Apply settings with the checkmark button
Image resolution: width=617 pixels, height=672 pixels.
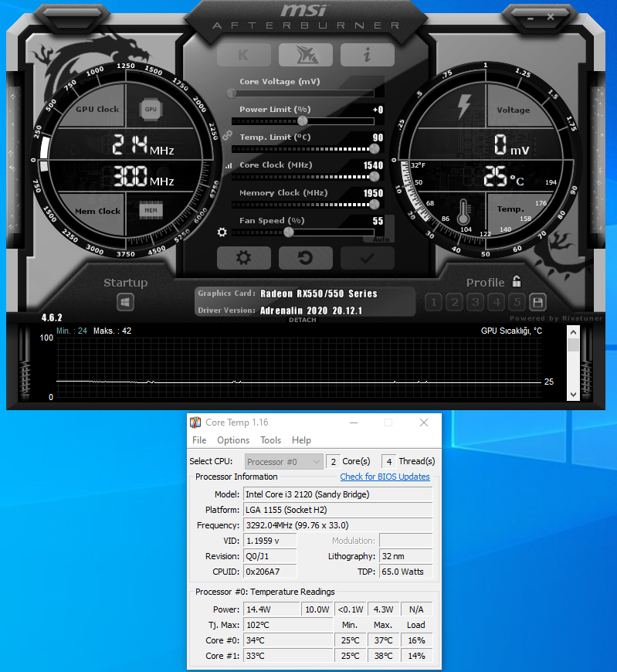pyautogui.click(x=368, y=258)
